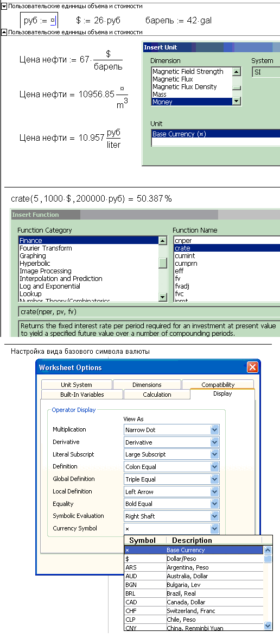Screen dimensions: 280x644
Task: Expand the second Пользовательские единицы region arrow
Action: (x=4, y=32)
